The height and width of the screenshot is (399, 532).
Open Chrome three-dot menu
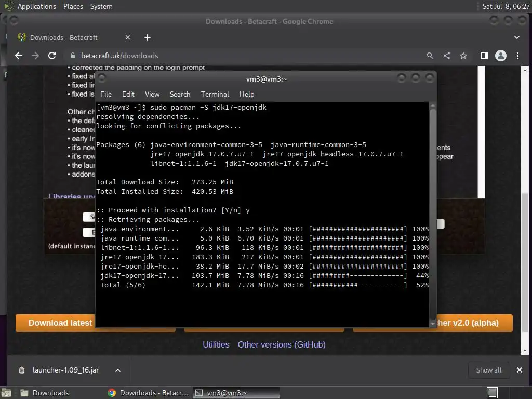coord(518,56)
